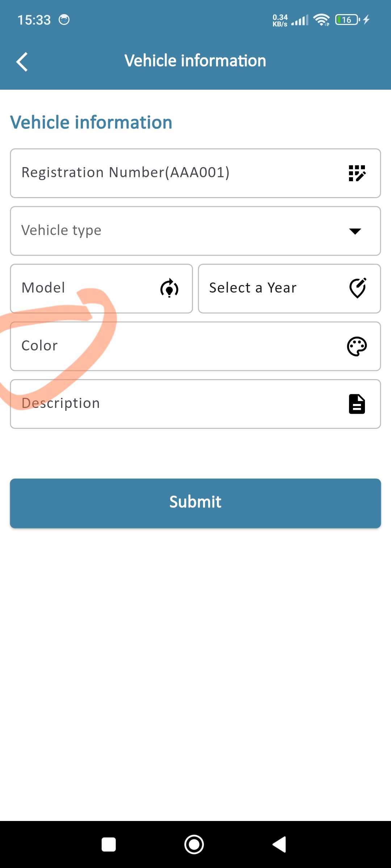This screenshot has width=391, height=868.
Task: Tap the back arrow in header
Action: tap(22, 61)
